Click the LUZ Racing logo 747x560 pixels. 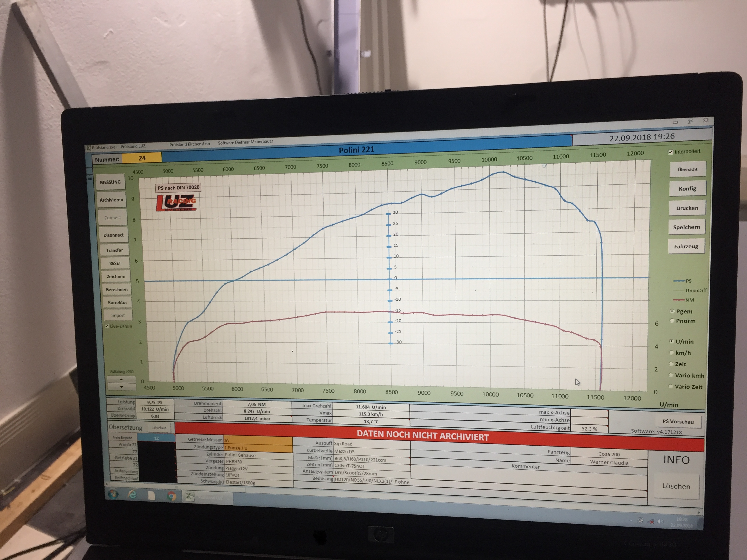[x=176, y=203]
